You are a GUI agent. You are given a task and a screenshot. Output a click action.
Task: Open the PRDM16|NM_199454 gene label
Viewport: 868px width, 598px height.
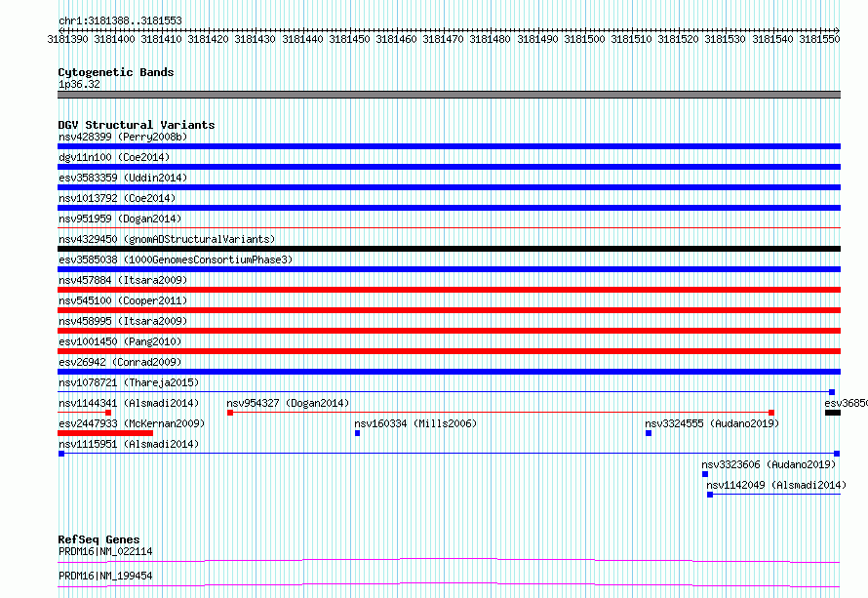[x=105, y=576]
